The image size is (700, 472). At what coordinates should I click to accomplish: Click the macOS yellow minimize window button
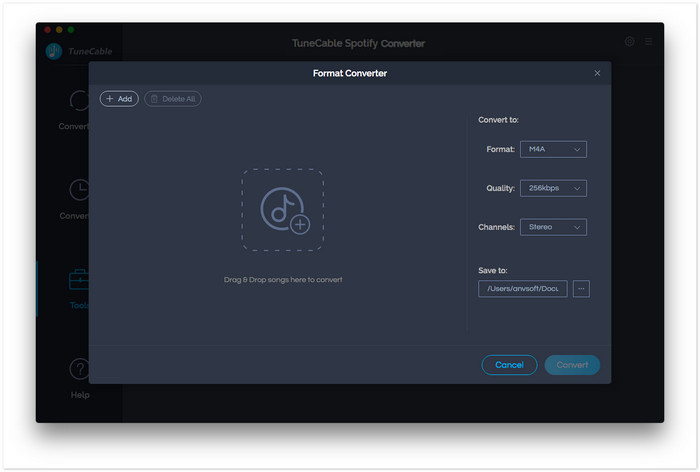coord(59,29)
